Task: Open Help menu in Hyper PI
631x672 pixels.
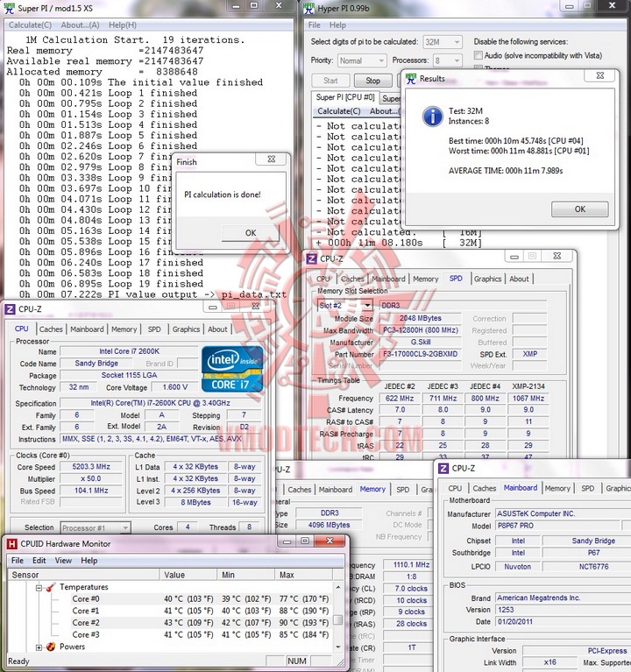Action: coord(337,25)
